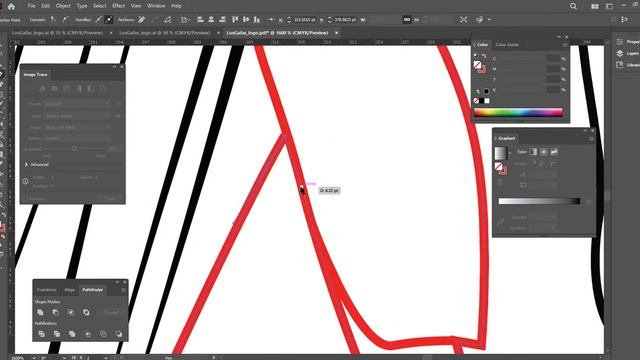The height and width of the screenshot is (360, 640).
Task: Open the View menu
Action: click(x=136, y=6)
